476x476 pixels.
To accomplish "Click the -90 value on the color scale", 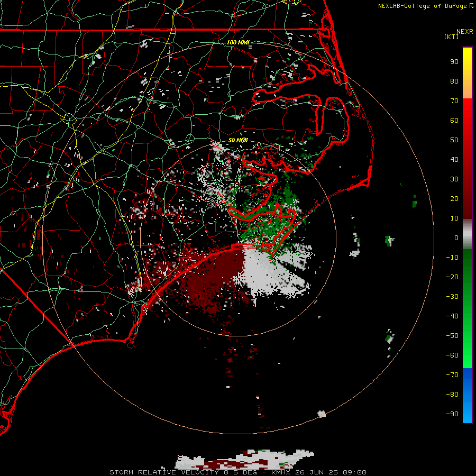I will click(x=452, y=414).
